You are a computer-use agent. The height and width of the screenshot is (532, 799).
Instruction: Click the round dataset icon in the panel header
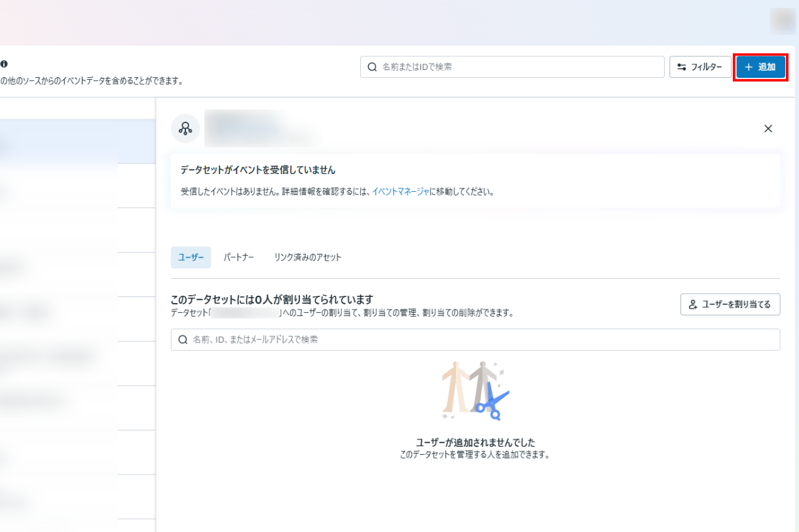point(185,128)
